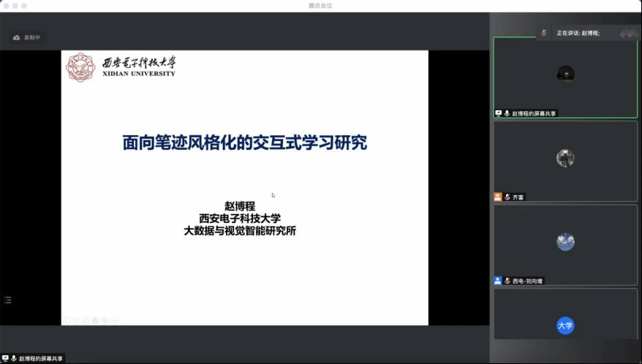Click 齐富's round avatar
The image size is (642, 364).
click(564, 158)
